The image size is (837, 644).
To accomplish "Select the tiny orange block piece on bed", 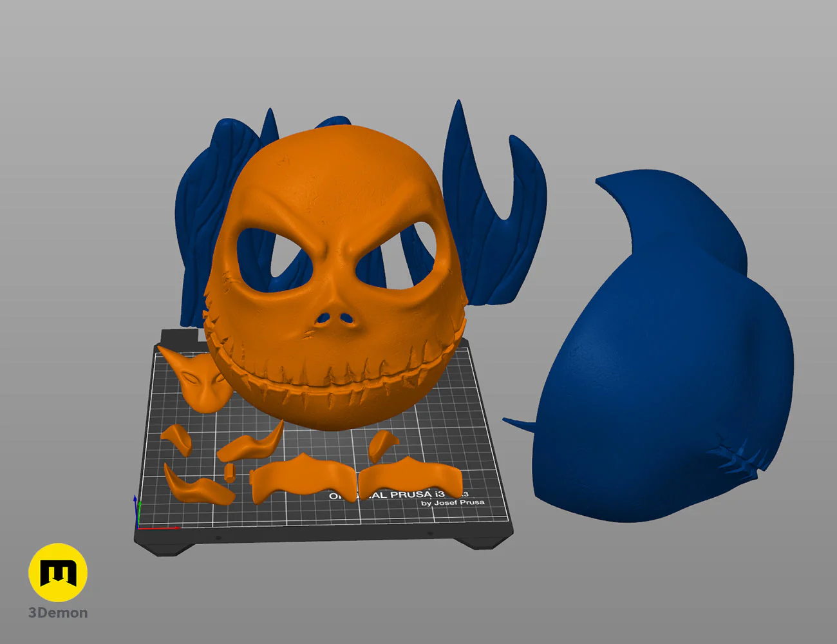I will (229, 473).
